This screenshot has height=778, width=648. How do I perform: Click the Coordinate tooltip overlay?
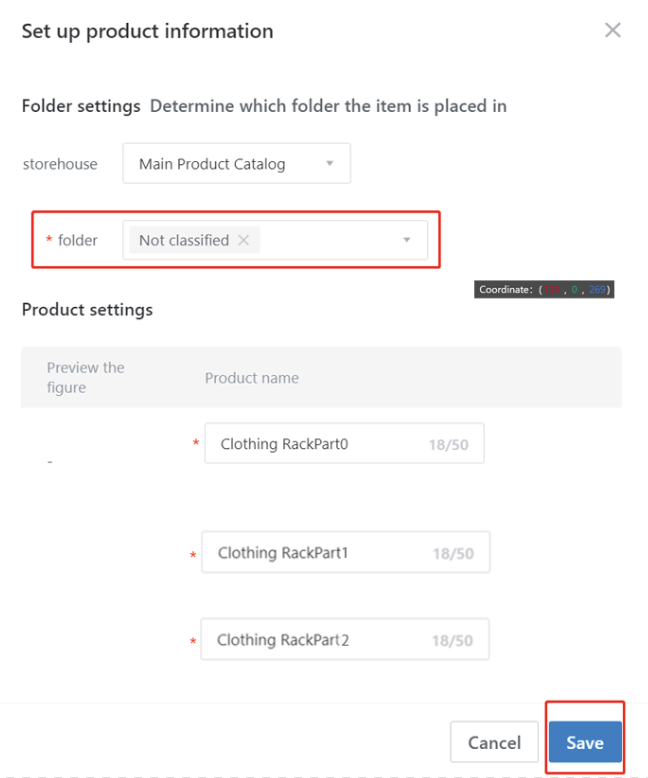tap(544, 290)
